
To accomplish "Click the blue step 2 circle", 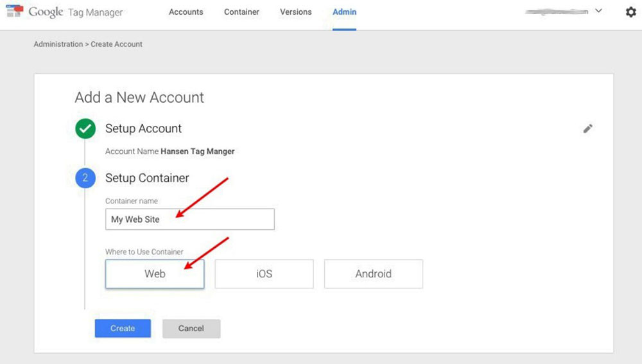I will point(85,178).
